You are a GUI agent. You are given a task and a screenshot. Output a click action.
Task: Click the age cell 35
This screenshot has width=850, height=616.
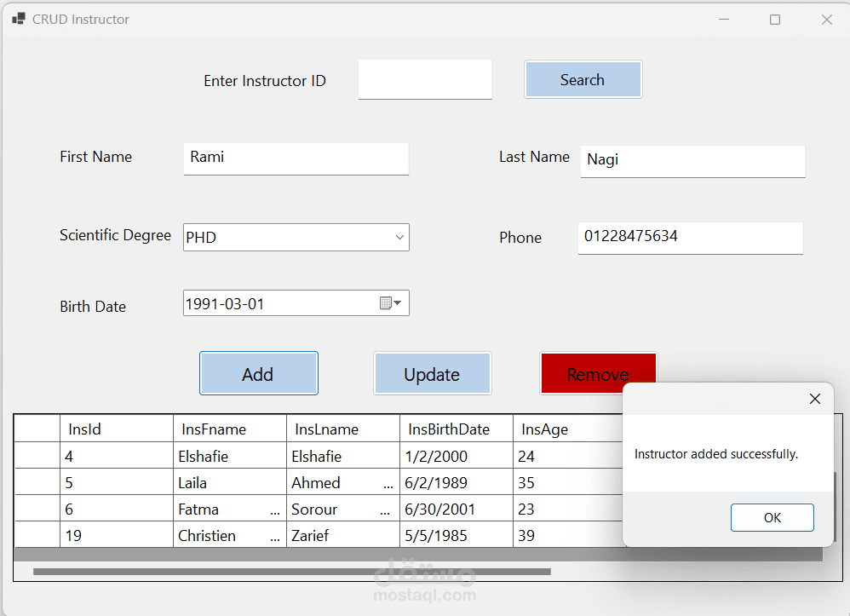(567, 482)
